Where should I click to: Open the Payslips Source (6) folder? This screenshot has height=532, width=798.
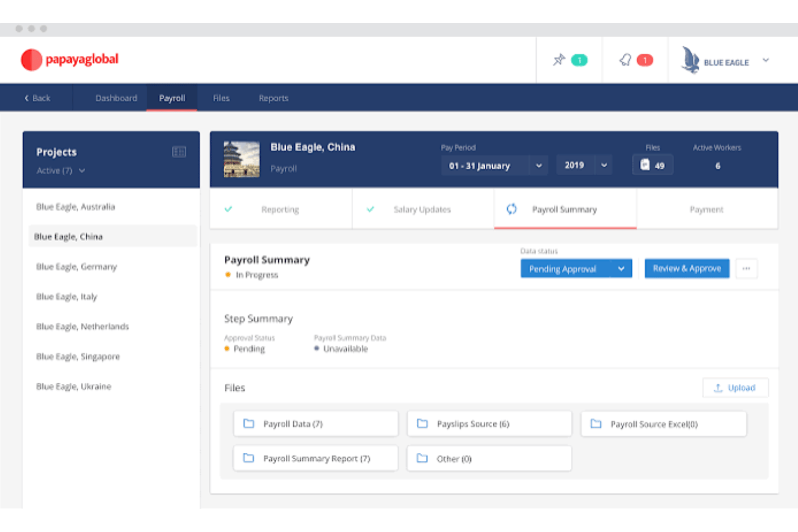pyautogui.click(x=490, y=424)
